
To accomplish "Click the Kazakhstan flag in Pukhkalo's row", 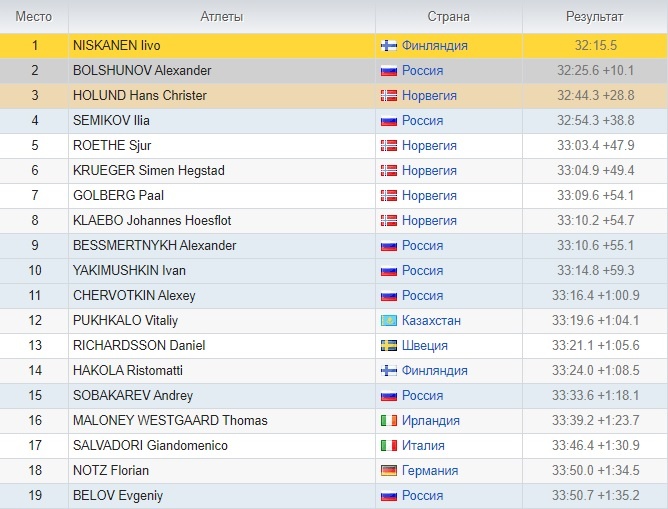I will (x=389, y=321).
